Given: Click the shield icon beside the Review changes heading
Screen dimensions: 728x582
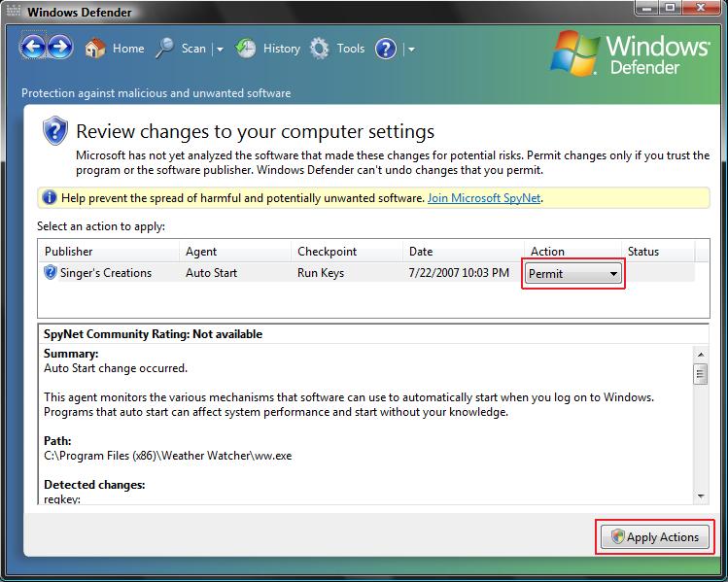Looking at the screenshot, I should [x=55, y=131].
